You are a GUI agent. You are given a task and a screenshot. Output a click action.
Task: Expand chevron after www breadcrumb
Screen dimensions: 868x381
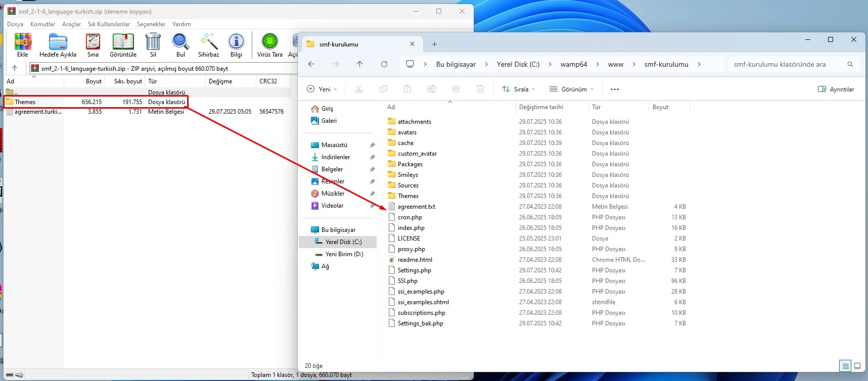634,64
